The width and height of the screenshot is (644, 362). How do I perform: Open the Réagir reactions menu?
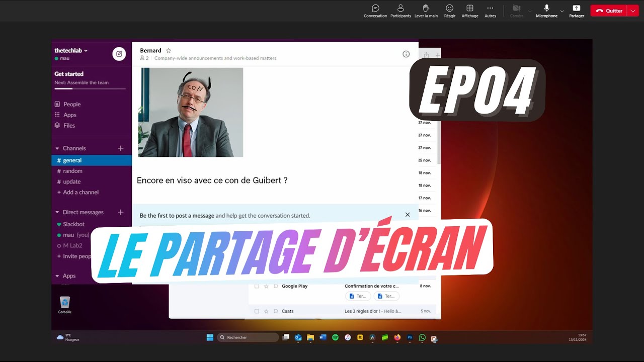click(x=450, y=11)
